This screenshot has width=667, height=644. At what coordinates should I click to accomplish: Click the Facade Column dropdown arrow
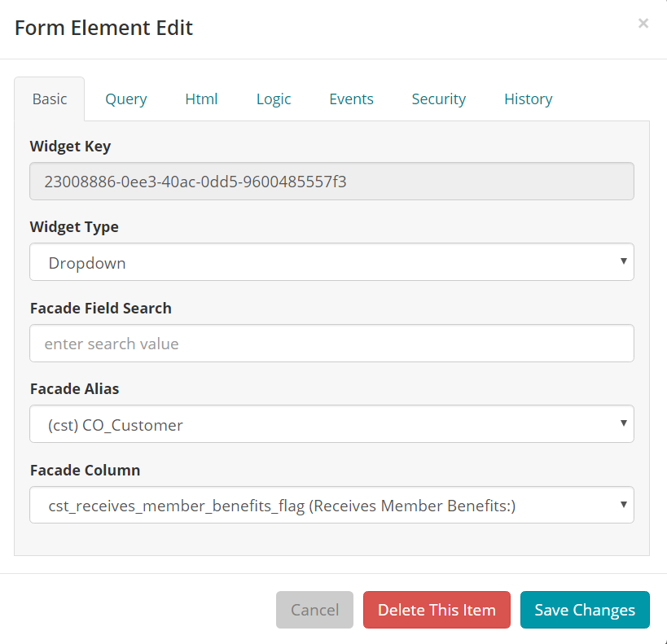point(625,505)
